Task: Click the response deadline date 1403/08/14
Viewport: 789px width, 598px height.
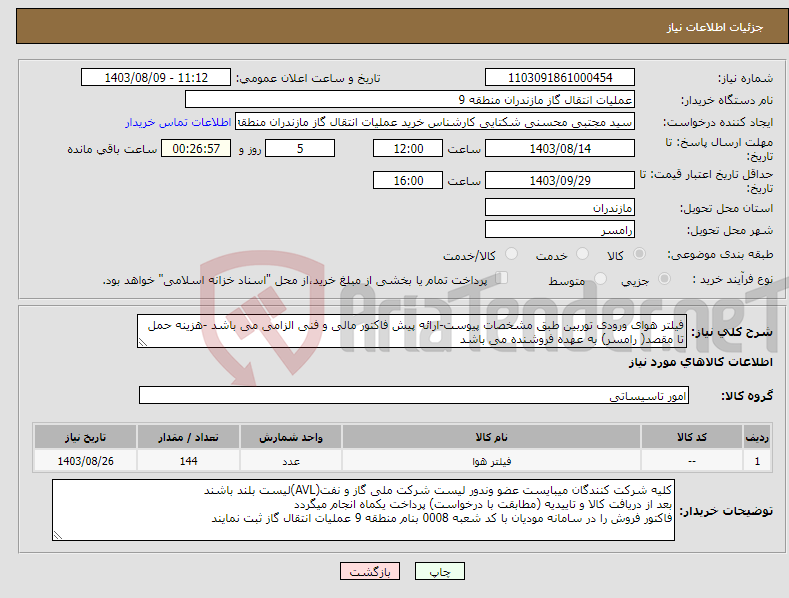Action: (560, 148)
